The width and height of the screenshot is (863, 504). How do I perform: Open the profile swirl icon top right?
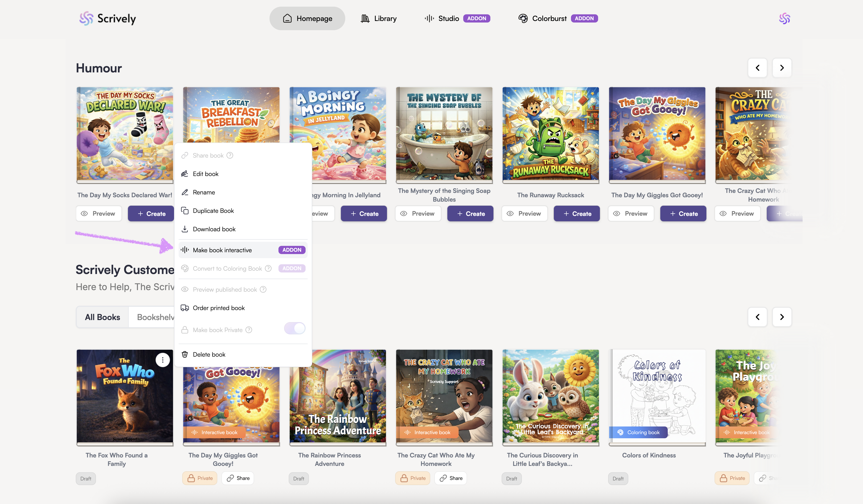(x=784, y=18)
